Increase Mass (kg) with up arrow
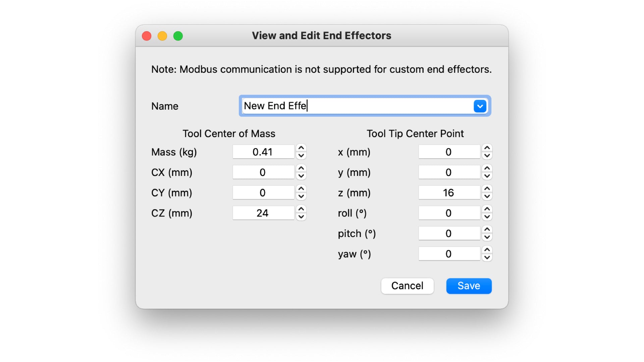The image size is (644, 362). 301,148
